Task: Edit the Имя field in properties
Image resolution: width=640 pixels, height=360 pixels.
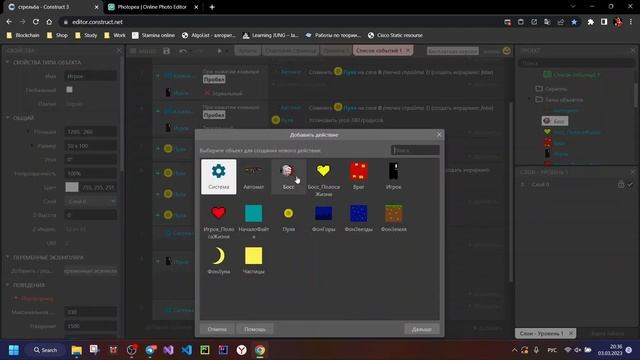Action: point(91,76)
